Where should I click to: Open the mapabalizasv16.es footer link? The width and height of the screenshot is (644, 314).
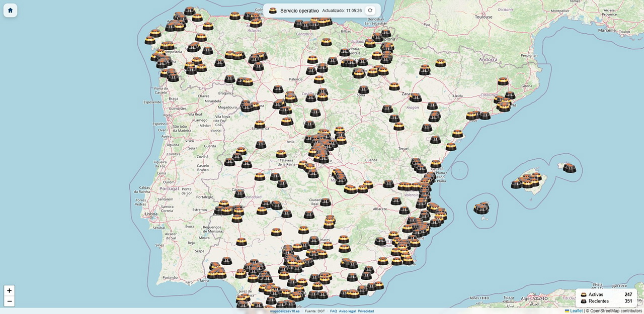click(285, 311)
